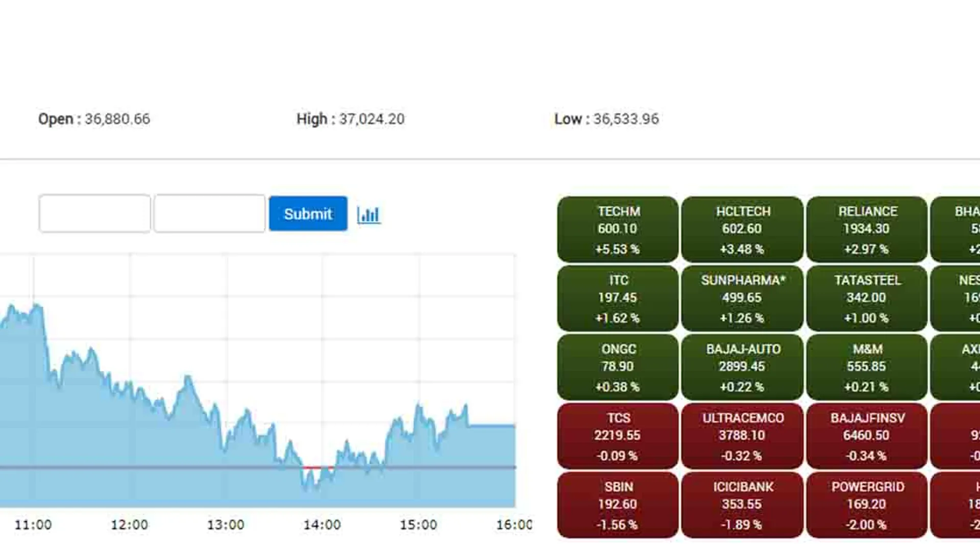Select the BAJAJ-AUTO stock tile
The height and width of the screenshot is (544, 980).
(742, 367)
